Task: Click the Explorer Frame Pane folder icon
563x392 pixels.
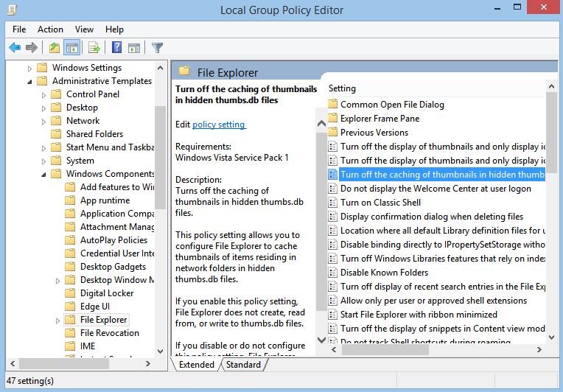Action: 333,118
